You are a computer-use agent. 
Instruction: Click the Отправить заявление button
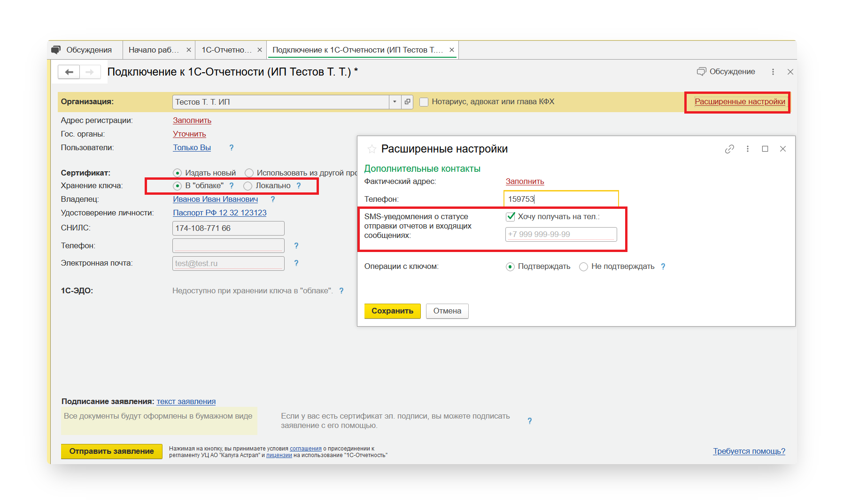(x=111, y=451)
